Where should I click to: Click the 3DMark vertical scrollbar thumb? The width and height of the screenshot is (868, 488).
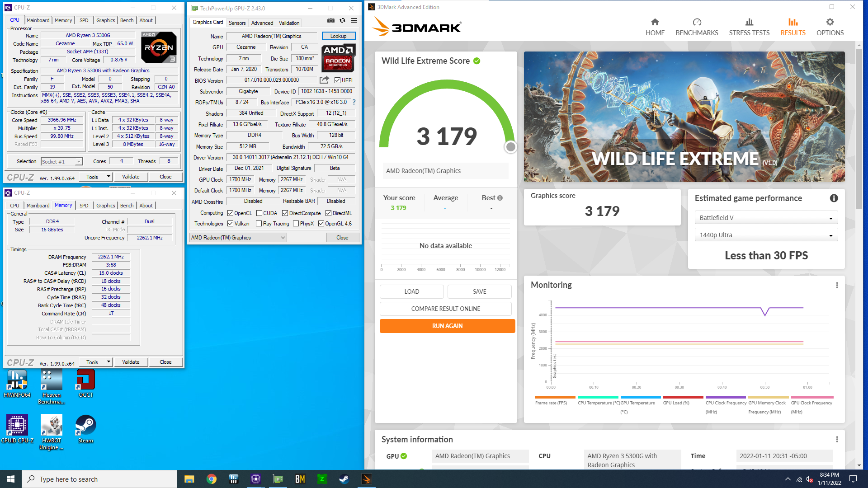tap(859, 129)
